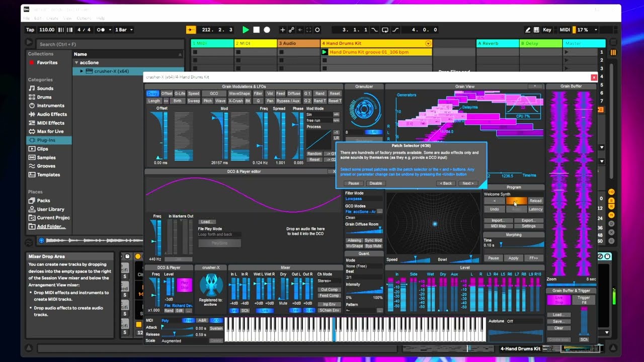The image size is (644, 362).
Task: Toggle the Sustain switch in MIDI section
Action: coord(216,328)
